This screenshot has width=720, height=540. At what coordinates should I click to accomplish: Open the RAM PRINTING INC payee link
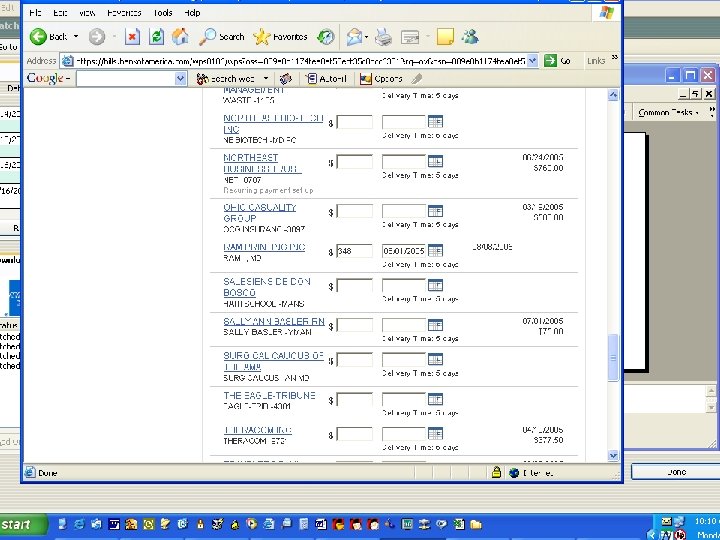pos(264,247)
